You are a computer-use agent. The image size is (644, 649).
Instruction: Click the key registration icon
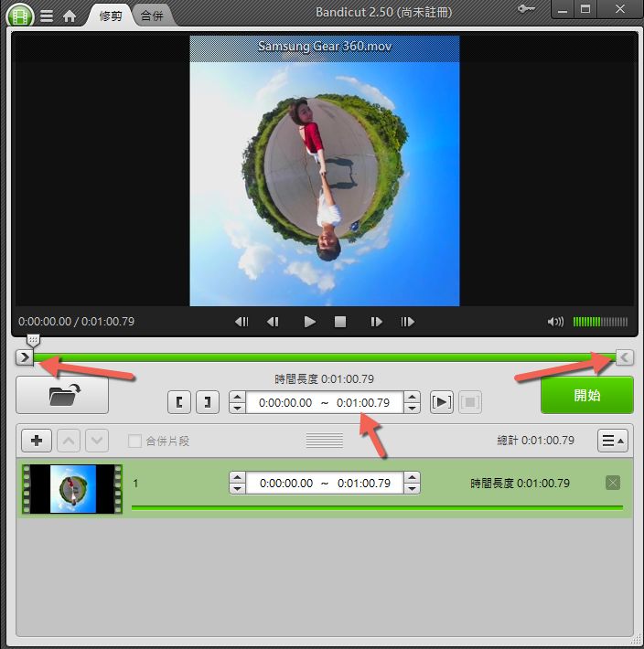tap(526, 9)
